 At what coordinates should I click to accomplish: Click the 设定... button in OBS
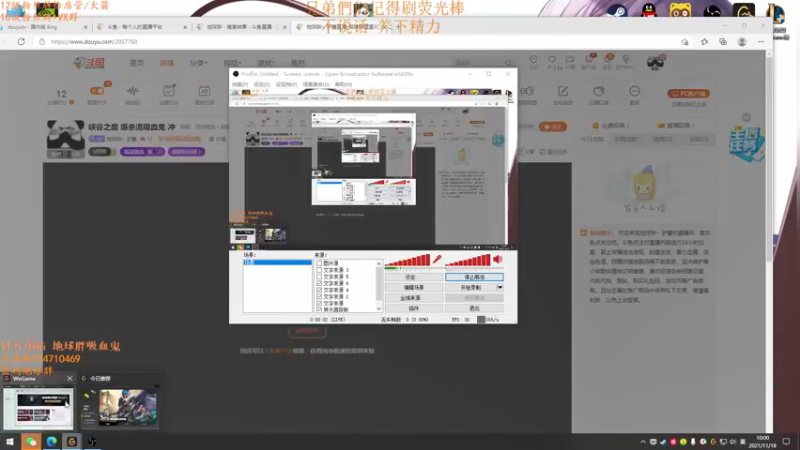pyautogui.click(x=414, y=277)
